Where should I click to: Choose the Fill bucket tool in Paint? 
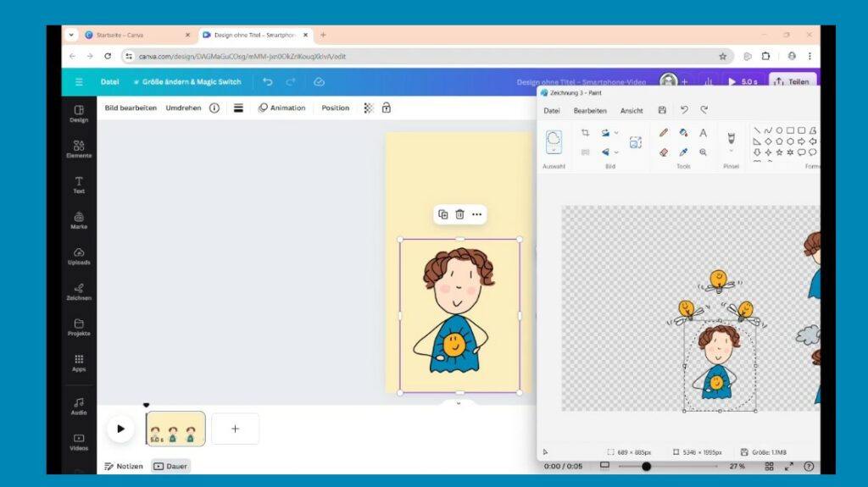(x=683, y=133)
